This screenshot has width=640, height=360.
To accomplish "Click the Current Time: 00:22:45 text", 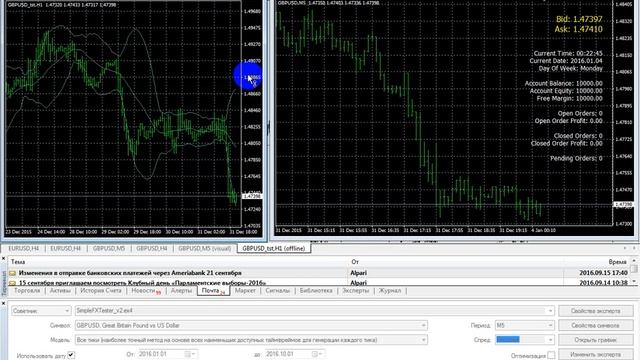I will click(568, 53).
